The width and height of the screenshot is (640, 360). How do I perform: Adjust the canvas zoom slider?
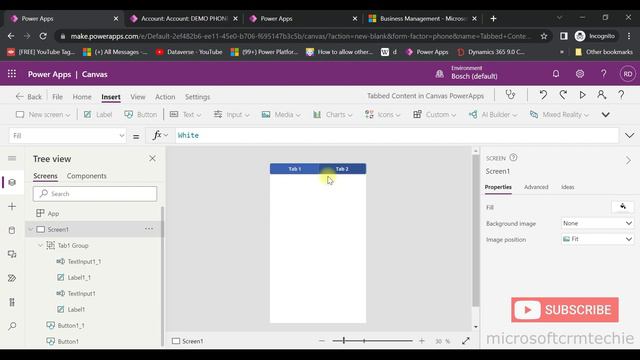tap(372, 340)
